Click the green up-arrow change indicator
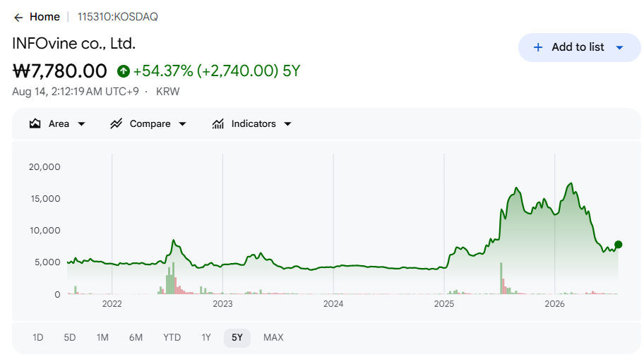The image size is (644, 359). pyautogui.click(x=123, y=71)
